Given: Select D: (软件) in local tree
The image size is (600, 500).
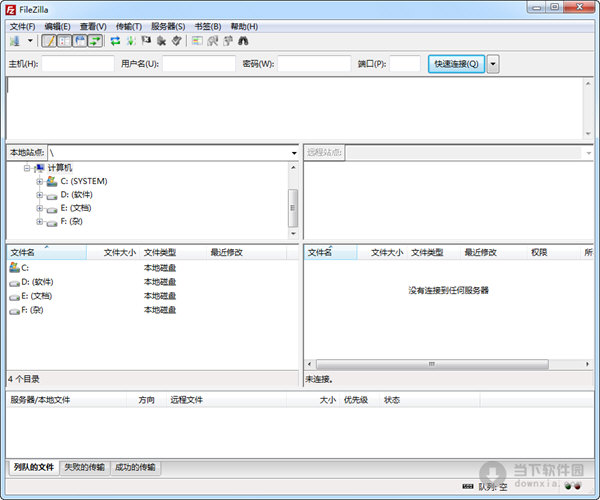Looking at the screenshot, I should coord(77,195).
